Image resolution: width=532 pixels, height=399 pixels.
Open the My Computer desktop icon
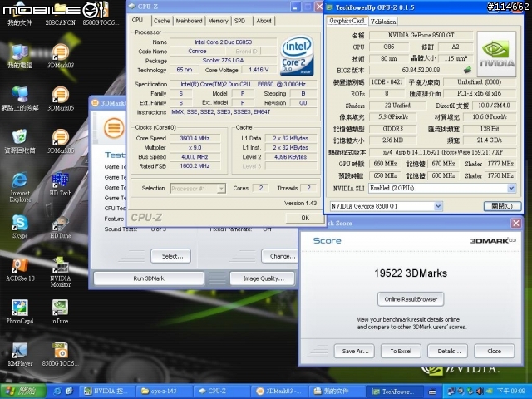[x=20, y=57]
